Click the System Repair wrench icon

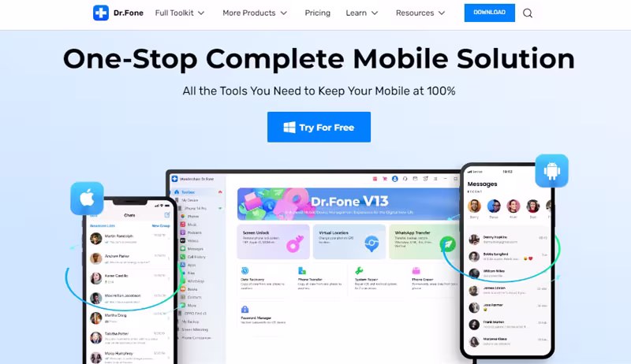pyautogui.click(x=359, y=271)
